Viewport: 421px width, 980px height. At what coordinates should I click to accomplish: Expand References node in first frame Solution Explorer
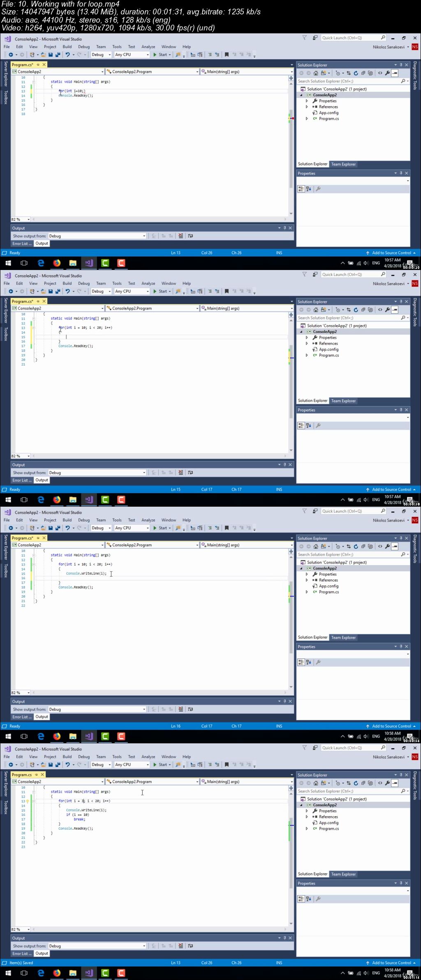pyautogui.click(x=307, y=107)
